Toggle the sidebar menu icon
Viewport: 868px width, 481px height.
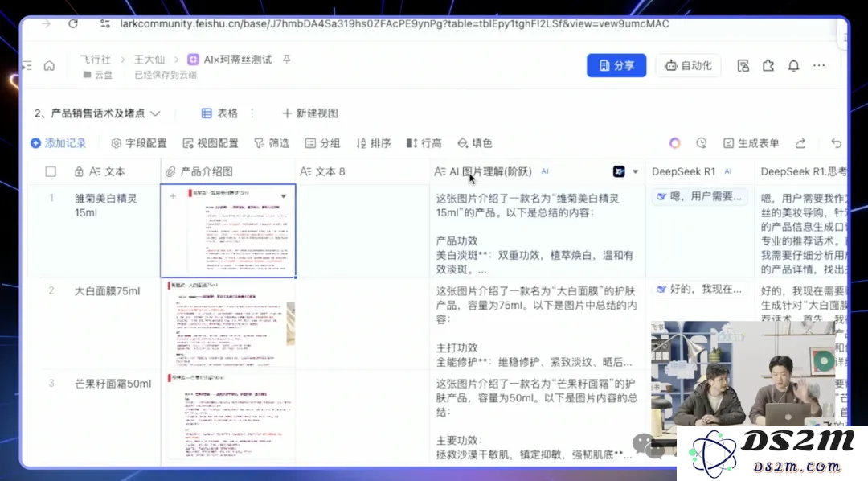coord(27,66)
